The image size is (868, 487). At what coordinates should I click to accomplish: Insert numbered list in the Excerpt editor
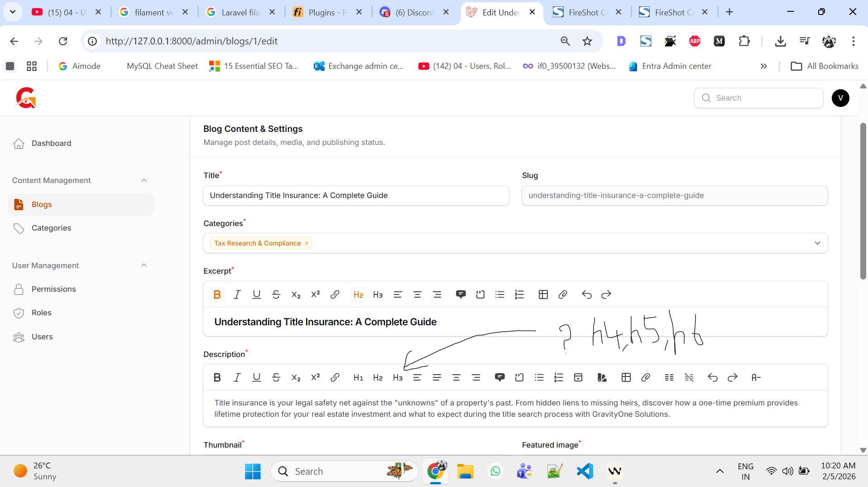(x=519, y=294)
